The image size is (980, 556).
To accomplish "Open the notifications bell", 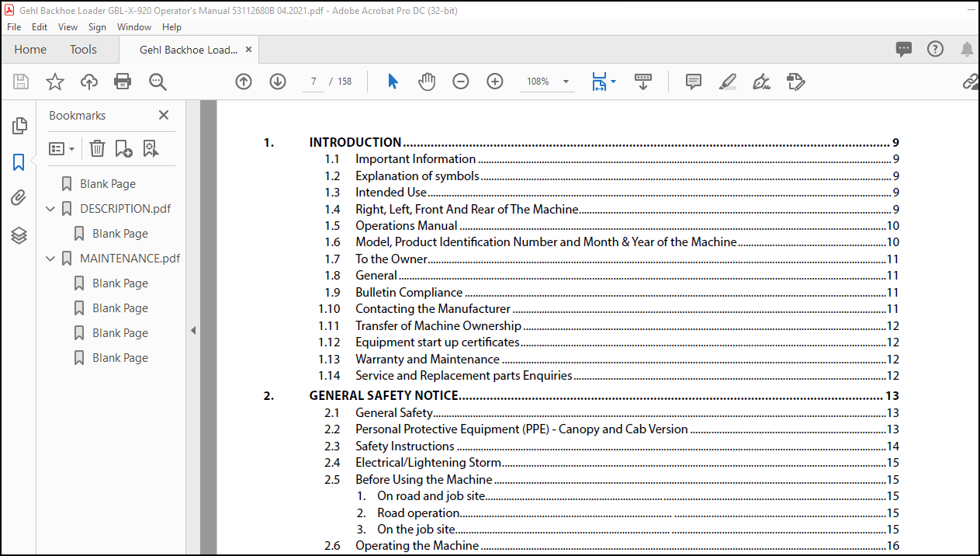I will click(967, 50).
